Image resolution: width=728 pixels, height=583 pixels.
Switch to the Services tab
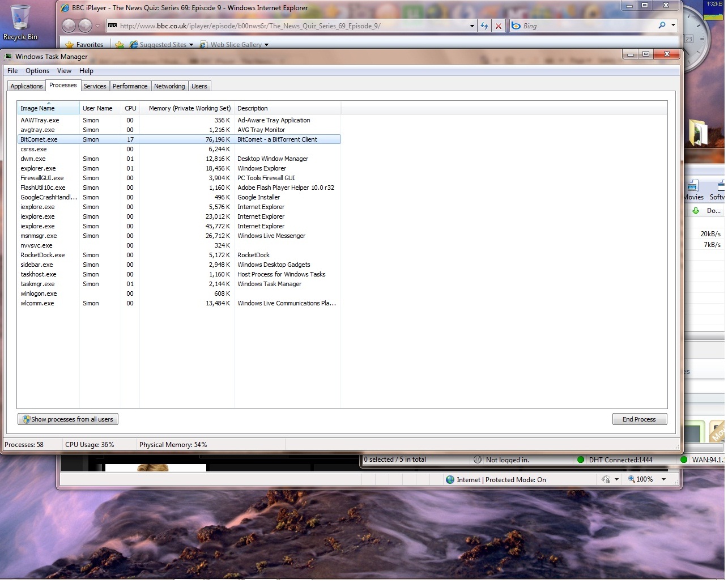95,86
